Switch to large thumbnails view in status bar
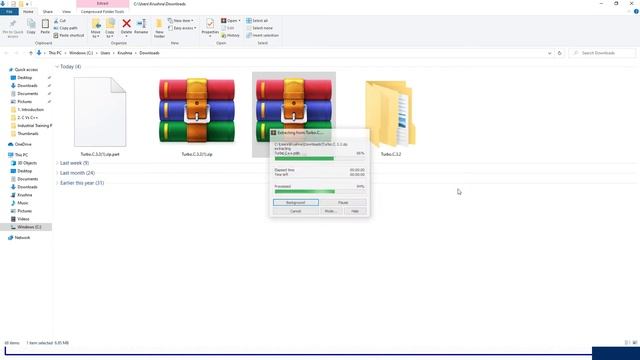The height and width of the screenshot is (360, 640). tap(635, 343)
